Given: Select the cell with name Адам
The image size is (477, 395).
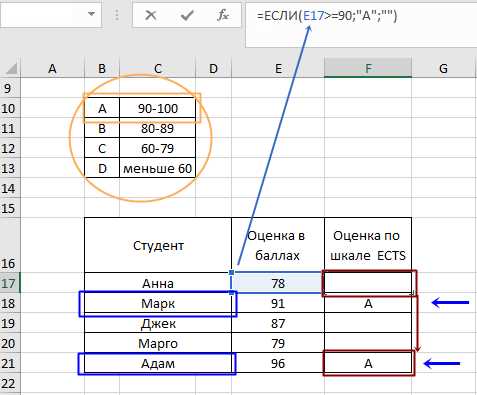Looking at the screenshot, I should (x=158, y=363).
